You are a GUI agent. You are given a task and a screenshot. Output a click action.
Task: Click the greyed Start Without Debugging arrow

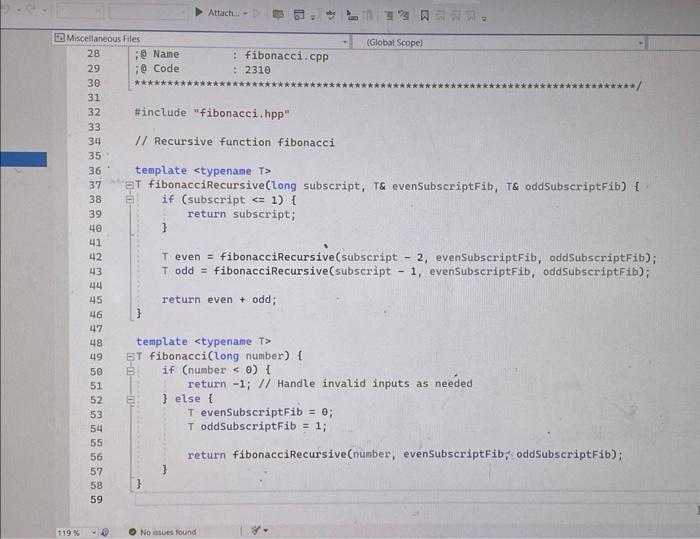[256, 13]
